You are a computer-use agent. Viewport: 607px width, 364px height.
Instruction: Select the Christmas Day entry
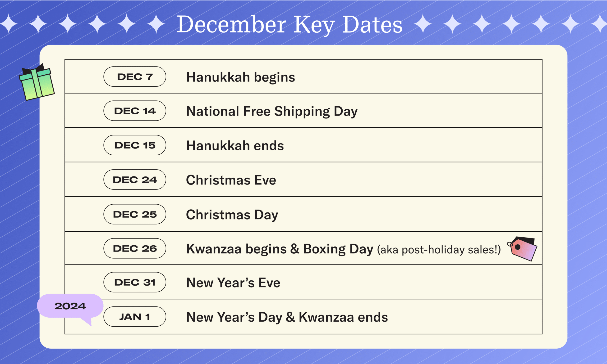point(232,215)
